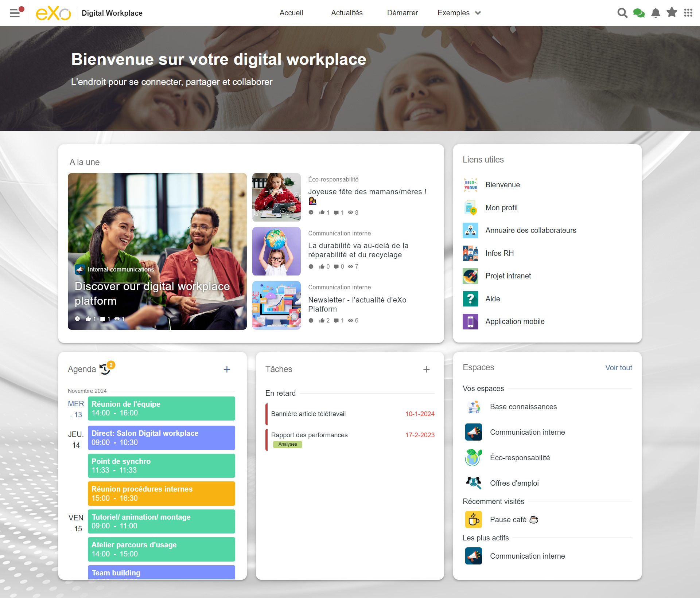700x598 pixels.
Task: Open the green chat bubbles icon
Action: coord(639,13)
